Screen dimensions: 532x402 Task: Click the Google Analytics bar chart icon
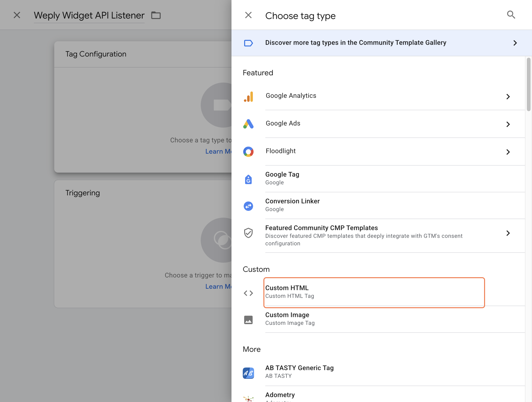point(248,96)
